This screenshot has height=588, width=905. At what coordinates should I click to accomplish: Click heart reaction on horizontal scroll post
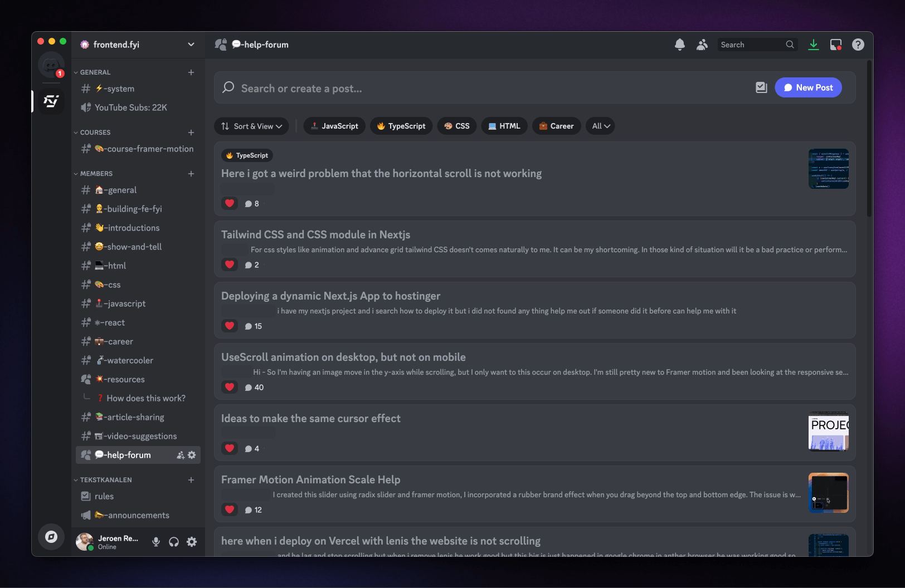[x=230, y=203]
